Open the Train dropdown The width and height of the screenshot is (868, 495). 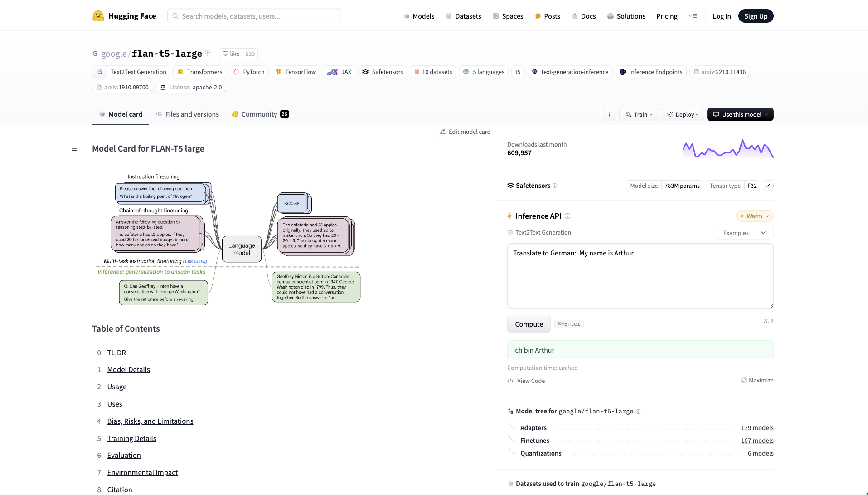click(x=639, y=114)
